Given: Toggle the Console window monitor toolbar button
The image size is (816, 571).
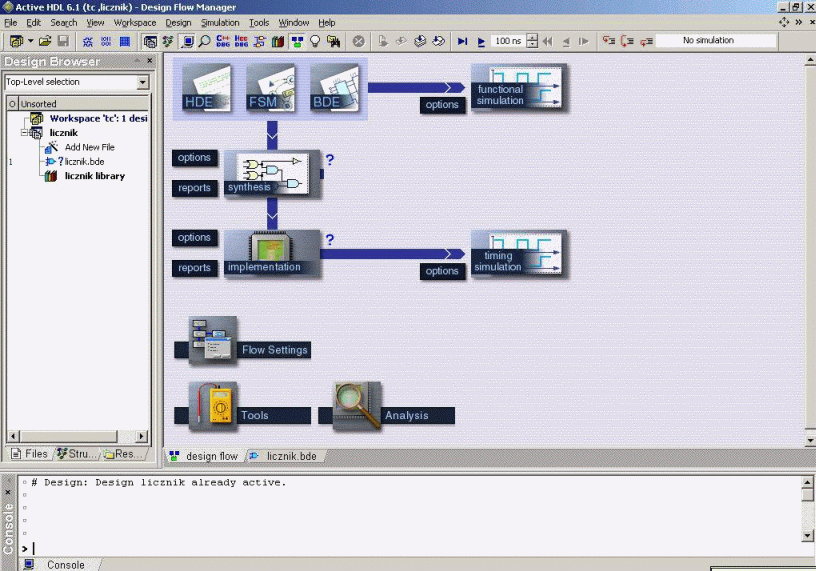Looking at the screenshot, I should click(x=188, y=41).
